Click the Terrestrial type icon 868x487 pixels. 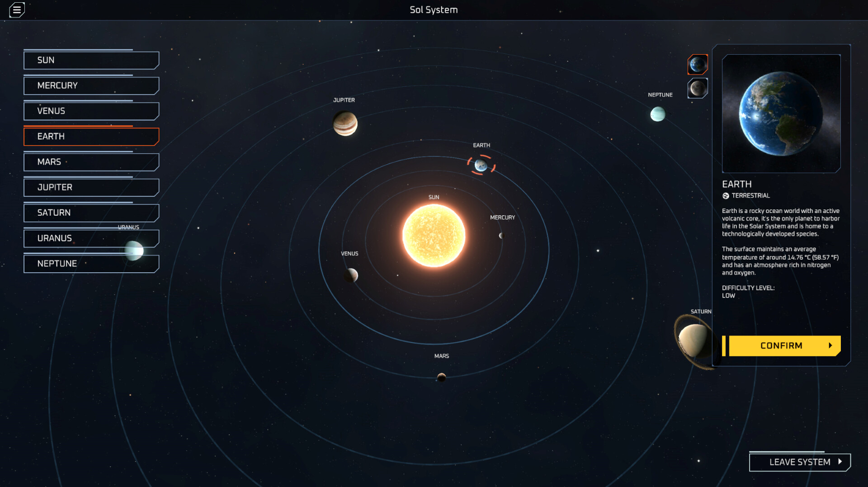pyautogui.click(x=726, y=195)
